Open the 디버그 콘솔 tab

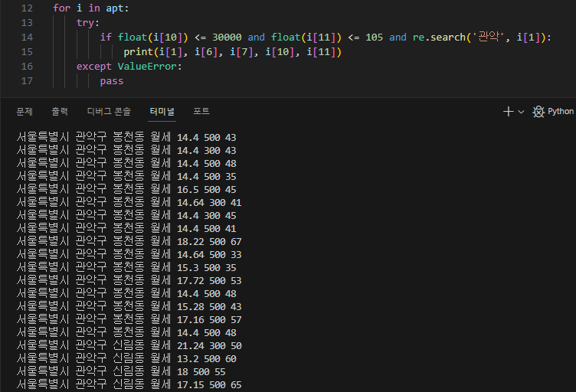(109, 111)
